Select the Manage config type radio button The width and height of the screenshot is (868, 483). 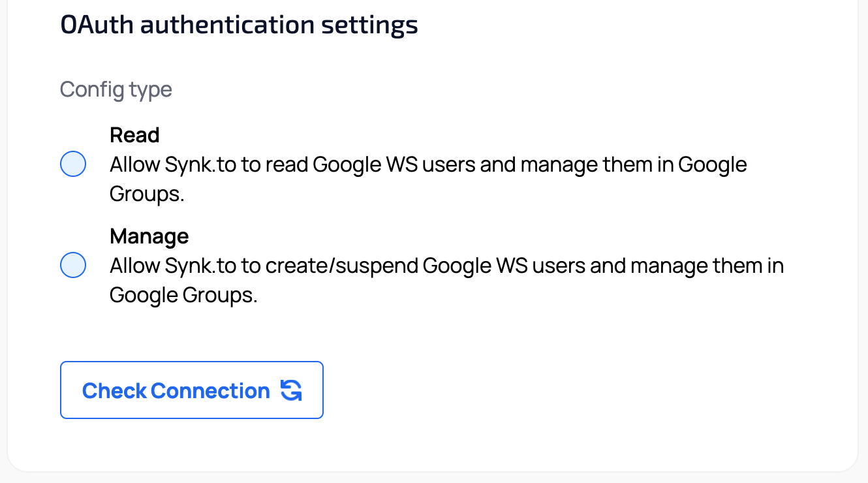point(73,266)
